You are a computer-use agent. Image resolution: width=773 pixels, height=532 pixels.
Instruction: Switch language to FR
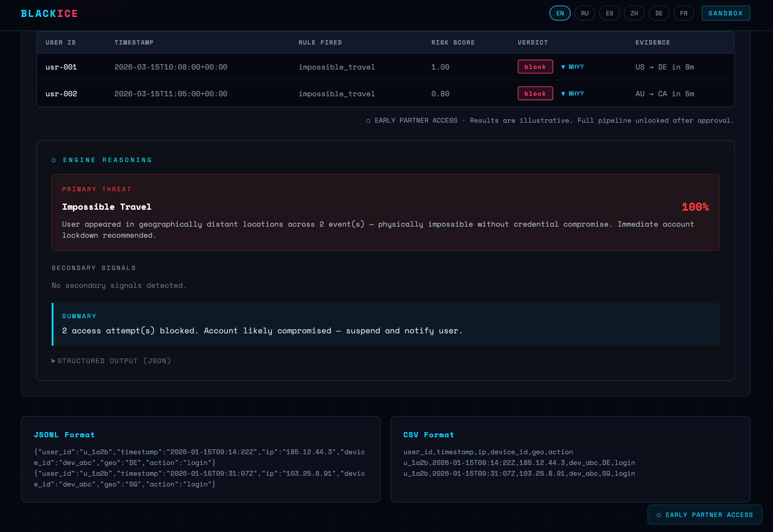pos(684,13)
